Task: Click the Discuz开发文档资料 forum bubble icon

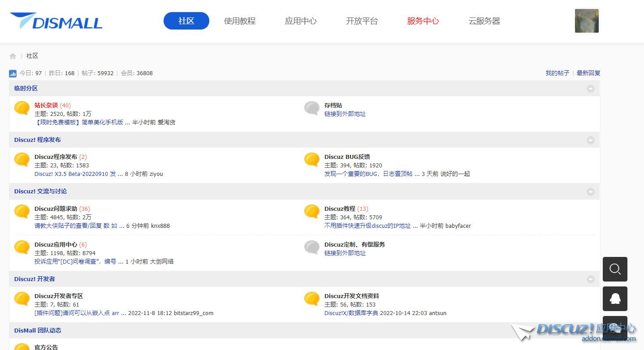Action: (x=312, y=299)
